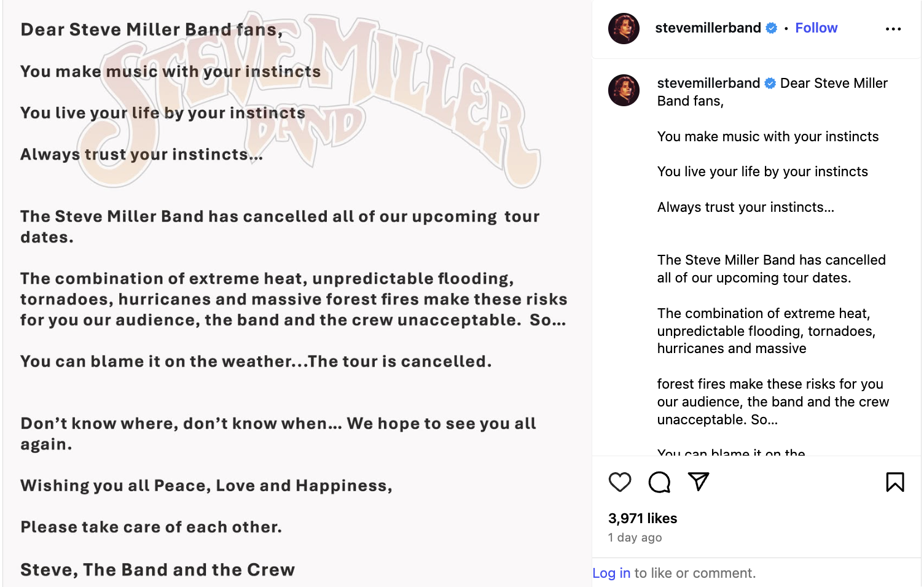The height and width of the screenshot is (587, 924).
Task: Follow the stevemillerband account
Action: tap(816, 28)
